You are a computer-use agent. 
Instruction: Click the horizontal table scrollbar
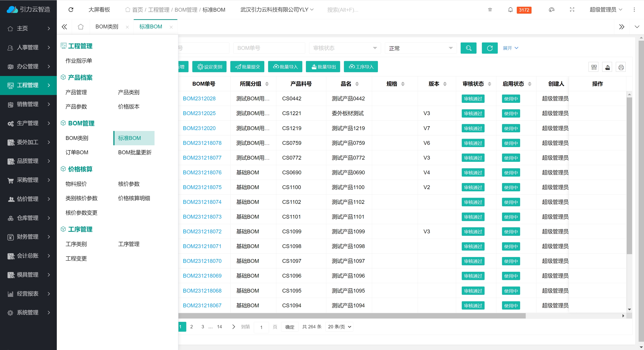[350, 316]
